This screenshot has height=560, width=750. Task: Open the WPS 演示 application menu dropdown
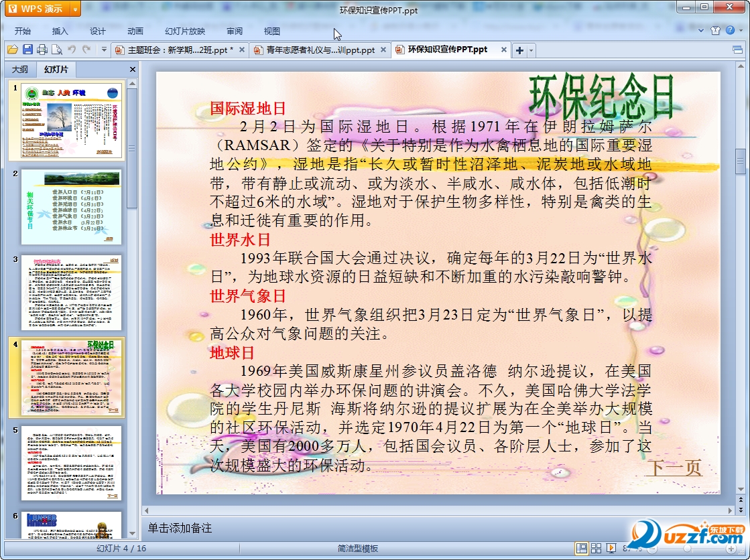pyautogui.click(x=74, y=9)
